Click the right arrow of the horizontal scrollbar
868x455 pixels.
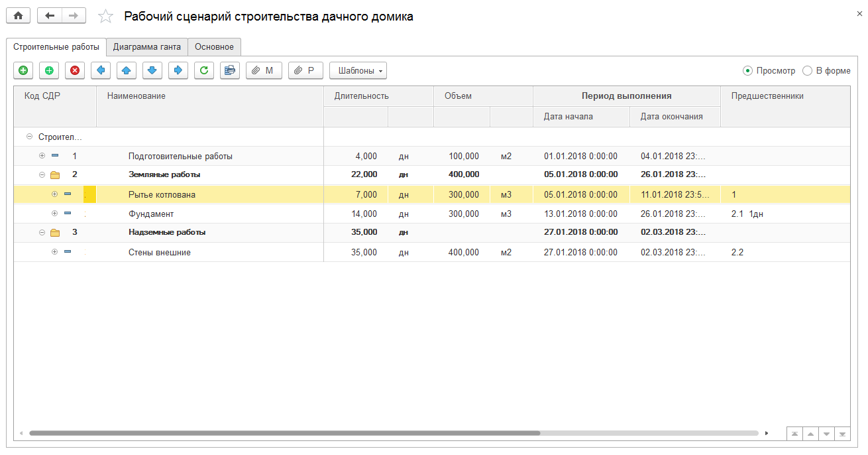(767, 433)
